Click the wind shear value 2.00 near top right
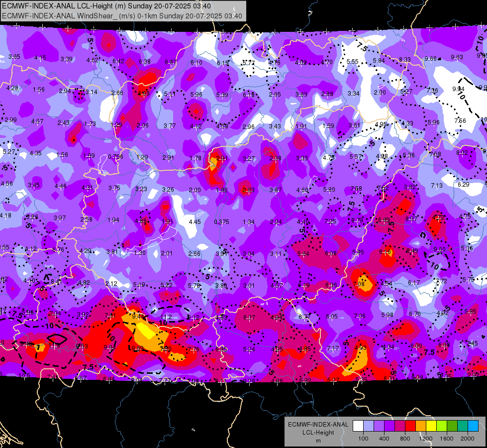This screenshot has height=448, width=487. [x=380, y=92]
